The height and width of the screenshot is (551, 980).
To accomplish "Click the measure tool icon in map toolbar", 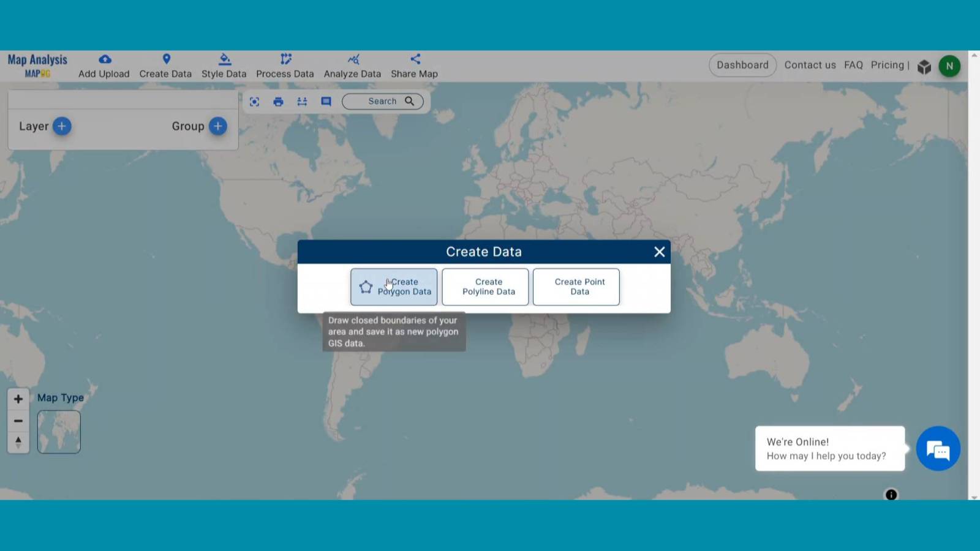I will pos(302,102).
